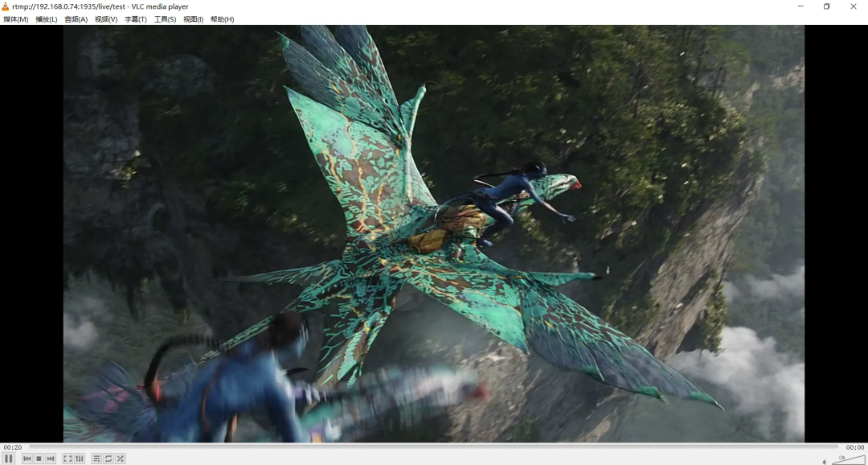This screenshot has height=465, width=868.
Task: Pause playback with the pause button
Action: tap(8, 459)
